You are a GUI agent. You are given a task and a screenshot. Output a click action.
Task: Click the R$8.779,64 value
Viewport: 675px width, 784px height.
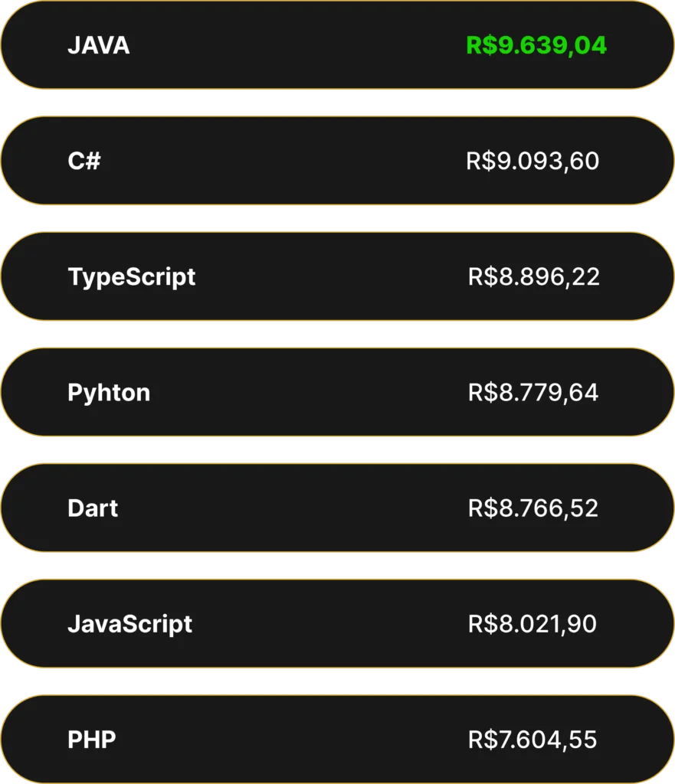coord(533,393)
